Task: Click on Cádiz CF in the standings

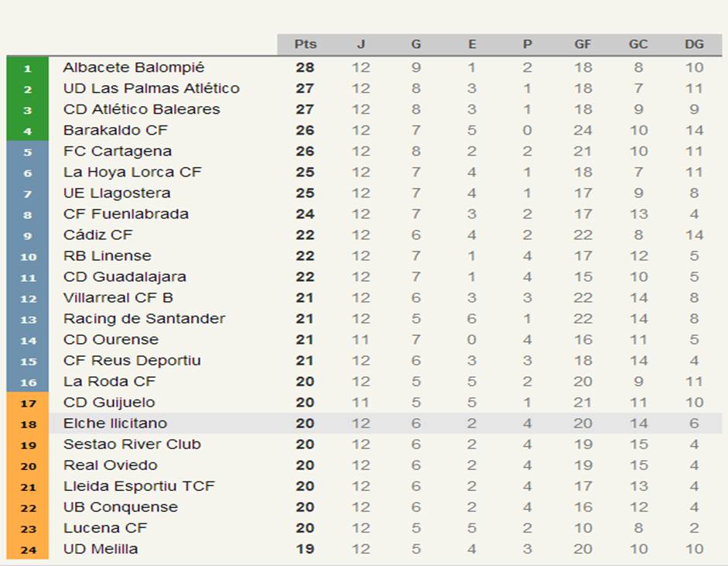Action: click(98, 235)
